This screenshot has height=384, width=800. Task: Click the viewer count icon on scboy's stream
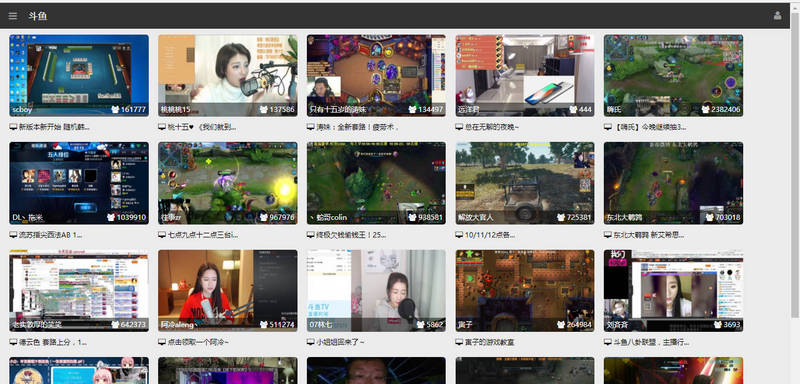point(115,109)
